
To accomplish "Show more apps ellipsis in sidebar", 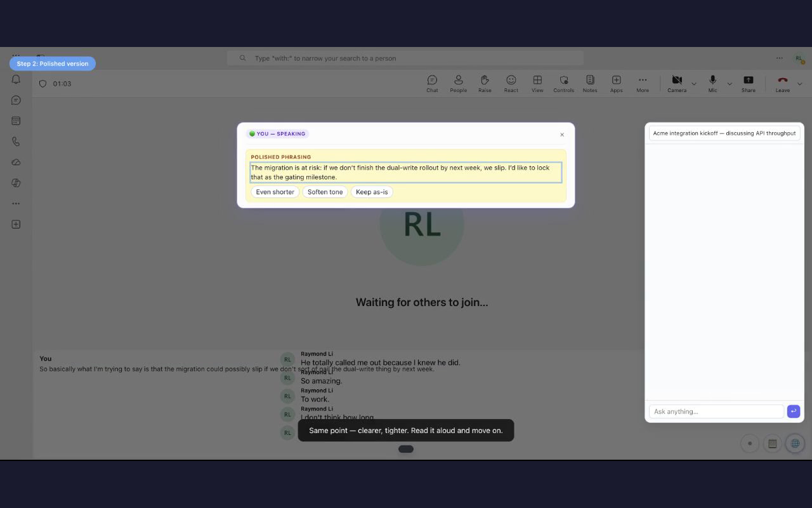I will click(16, 203).
